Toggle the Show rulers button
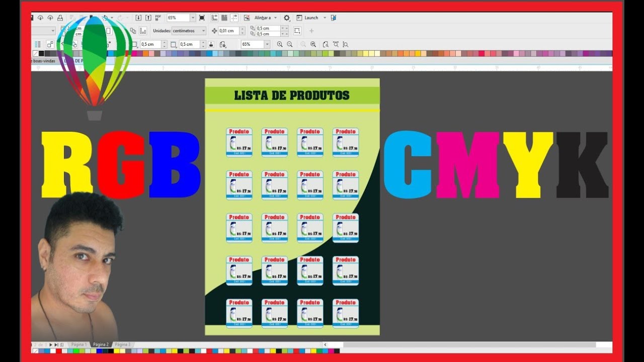Viewport: 644px width, 362px height. click(214, 18)
